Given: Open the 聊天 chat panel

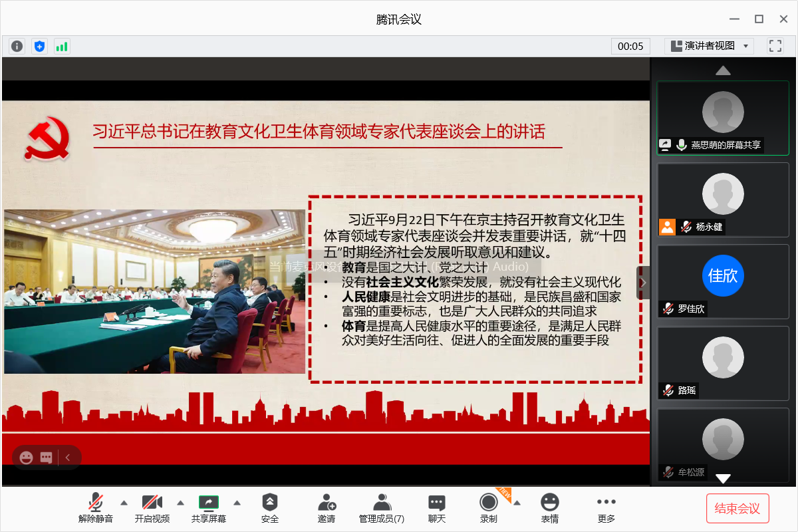Looking at the screenshot, I should coord(436,508).
